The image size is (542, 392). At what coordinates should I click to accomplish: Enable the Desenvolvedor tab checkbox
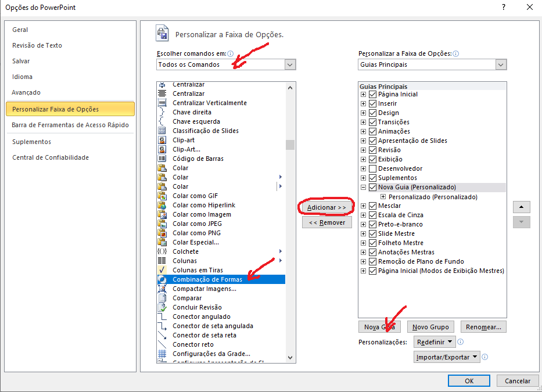click(x=372, y=168)
